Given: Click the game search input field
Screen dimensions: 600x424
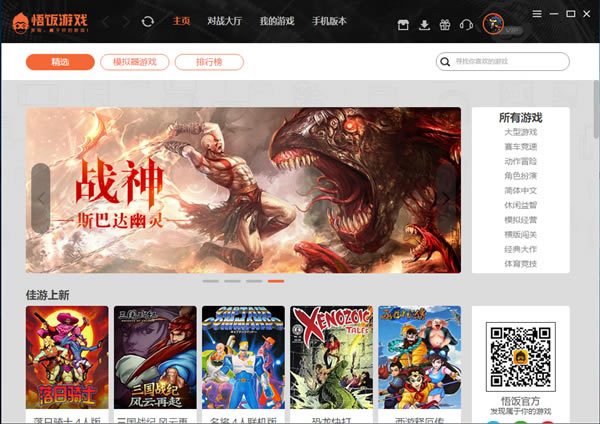Looking at the screenshot, I should pos(502,61).
